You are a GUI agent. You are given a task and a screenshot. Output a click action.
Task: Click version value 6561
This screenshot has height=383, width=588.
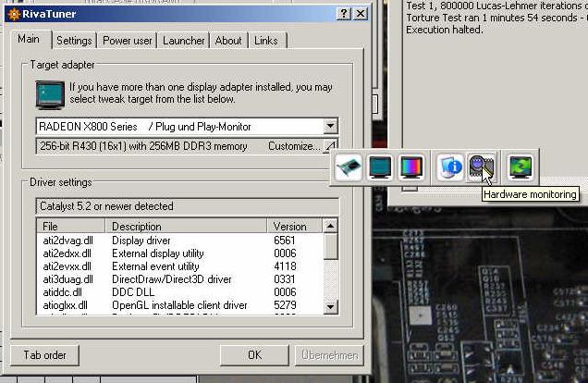(x=285, y=241)
